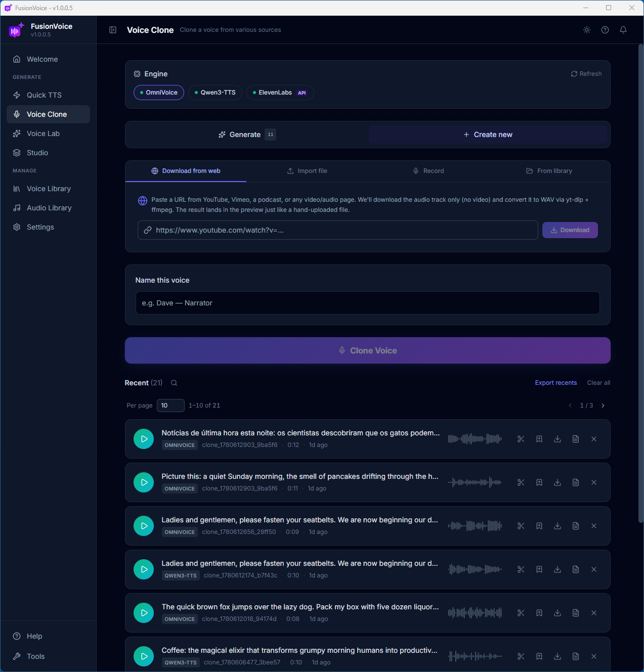Open Settings in the sidebar
Screen dimensions: 644x672
[48, 227]
